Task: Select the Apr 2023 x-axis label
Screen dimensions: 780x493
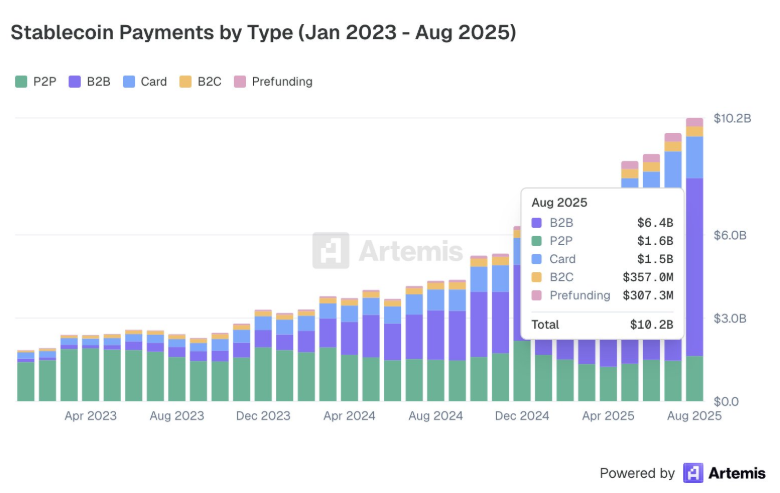Action: [91, 415]
